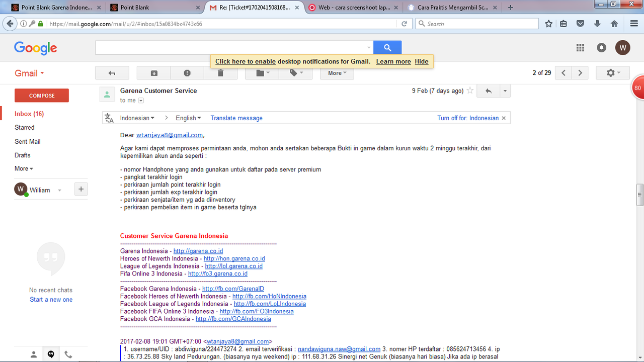Open the More actions dropdown
Screen dimensions: 644x362
(337, 73)
